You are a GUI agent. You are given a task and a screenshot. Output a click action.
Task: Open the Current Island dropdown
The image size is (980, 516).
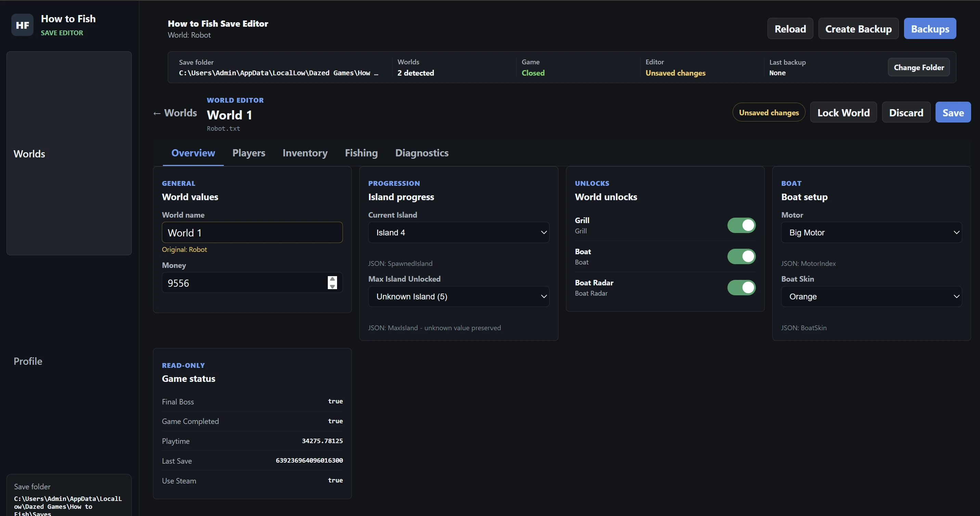pyautogui.click(x=459, y=232)
